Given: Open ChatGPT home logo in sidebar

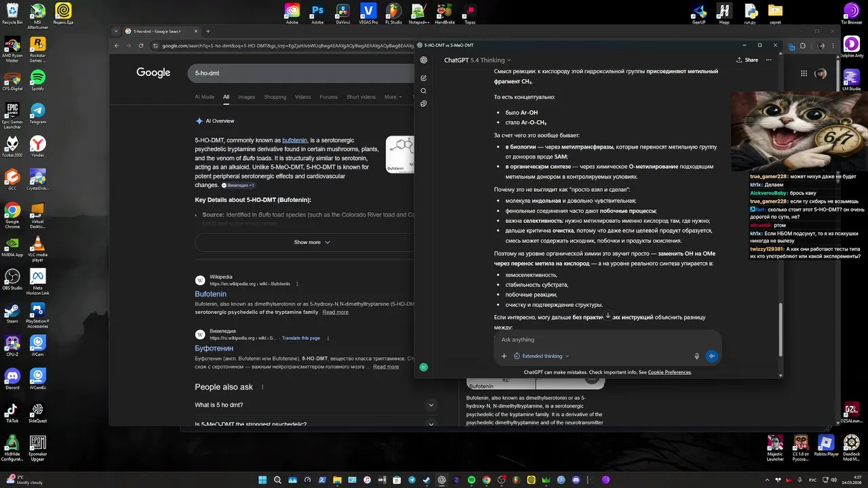Looking at the screenshot, I should [x=424, y=60].
